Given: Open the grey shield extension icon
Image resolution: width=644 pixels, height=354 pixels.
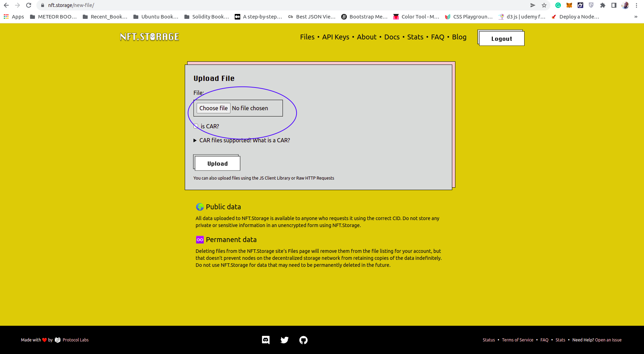Looking at the screenshot, I should coord(591,5).
